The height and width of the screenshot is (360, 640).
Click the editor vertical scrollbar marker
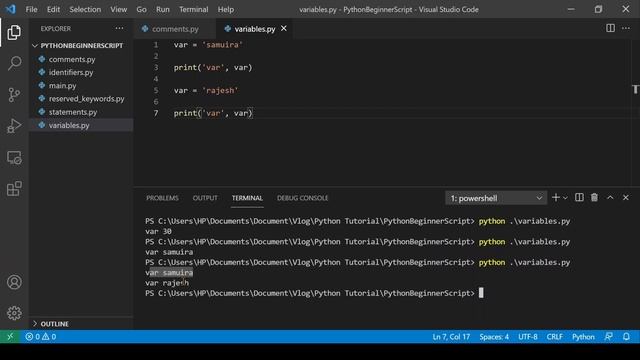(x=636, y=89)
